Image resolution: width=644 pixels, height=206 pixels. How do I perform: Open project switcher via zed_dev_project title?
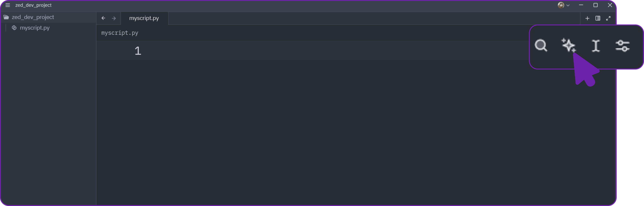(33, 5)
